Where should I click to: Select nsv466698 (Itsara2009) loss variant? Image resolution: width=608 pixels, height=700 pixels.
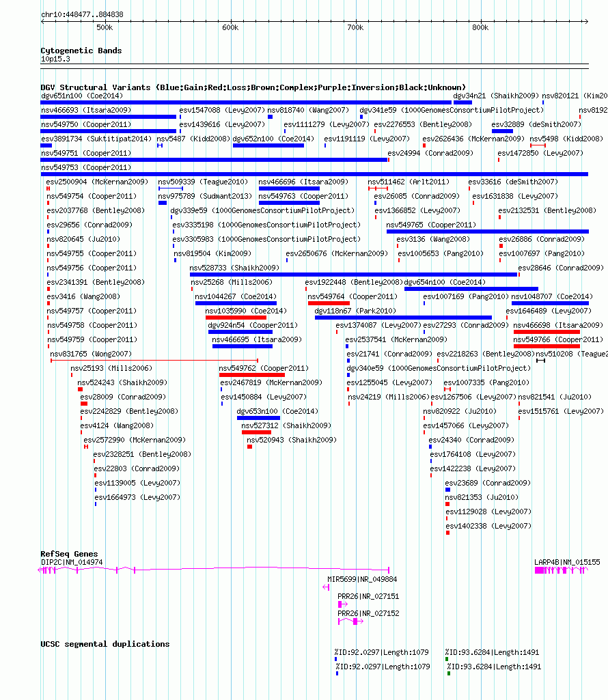[x=547, y=332]
